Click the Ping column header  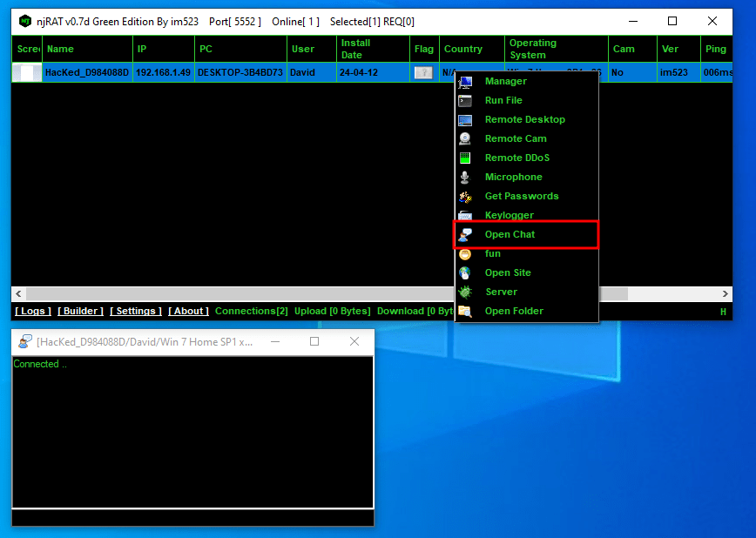point(717,49)
